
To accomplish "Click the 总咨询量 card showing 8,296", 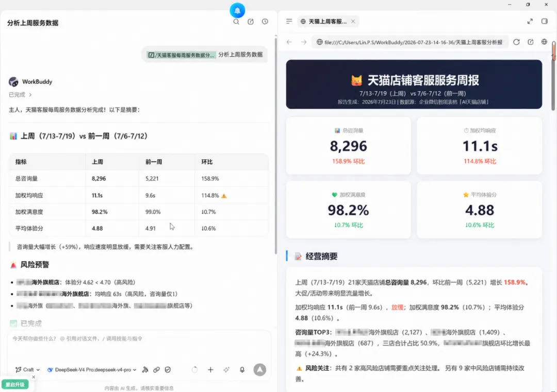I will click(348, 146).
